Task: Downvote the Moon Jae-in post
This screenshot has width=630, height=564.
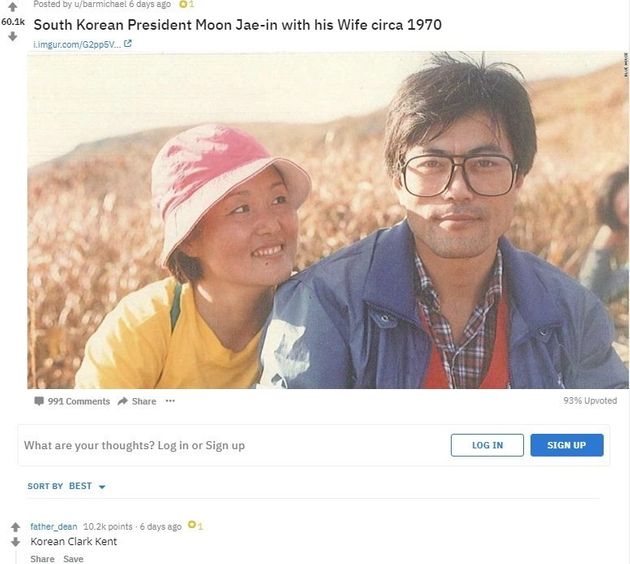Action: pos(14,36)
